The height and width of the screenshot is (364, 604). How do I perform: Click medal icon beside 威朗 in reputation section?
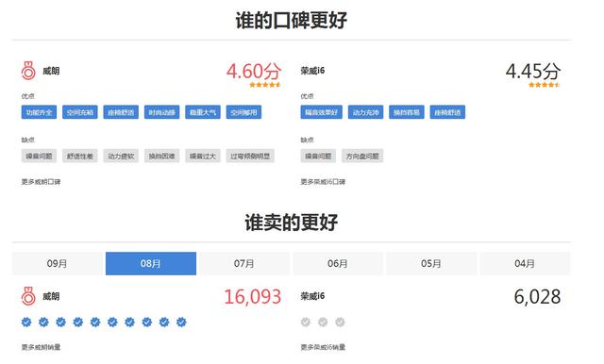coord(28,71)
